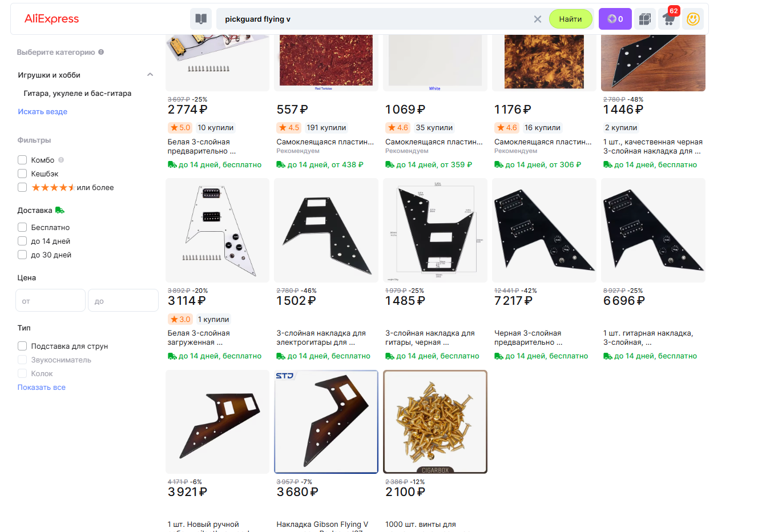
Task: Open the smiley profile icon
Action: [x=693, y=19]
